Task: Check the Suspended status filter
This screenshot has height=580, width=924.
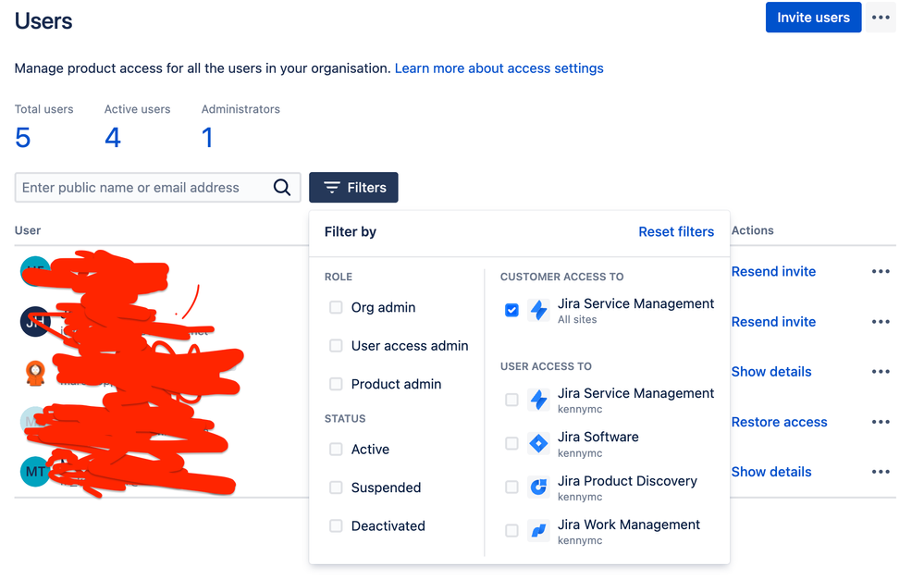Action: [336, 487]
